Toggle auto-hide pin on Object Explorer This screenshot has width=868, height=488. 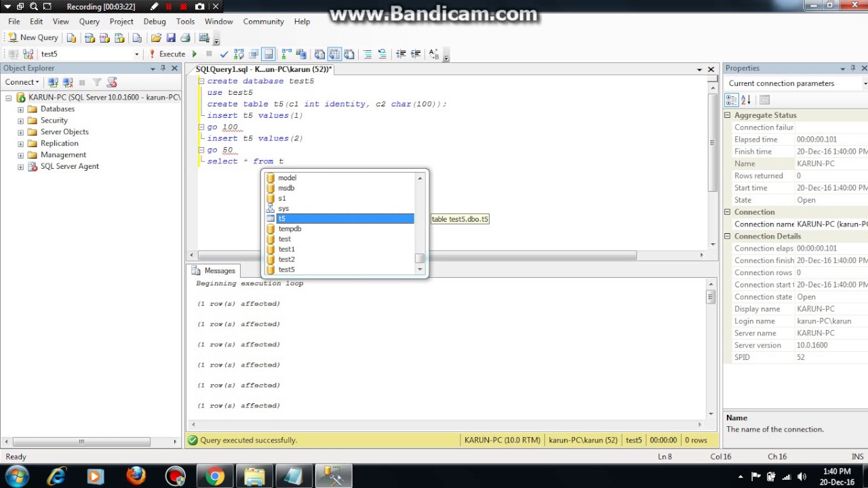[x=163, y=68]
